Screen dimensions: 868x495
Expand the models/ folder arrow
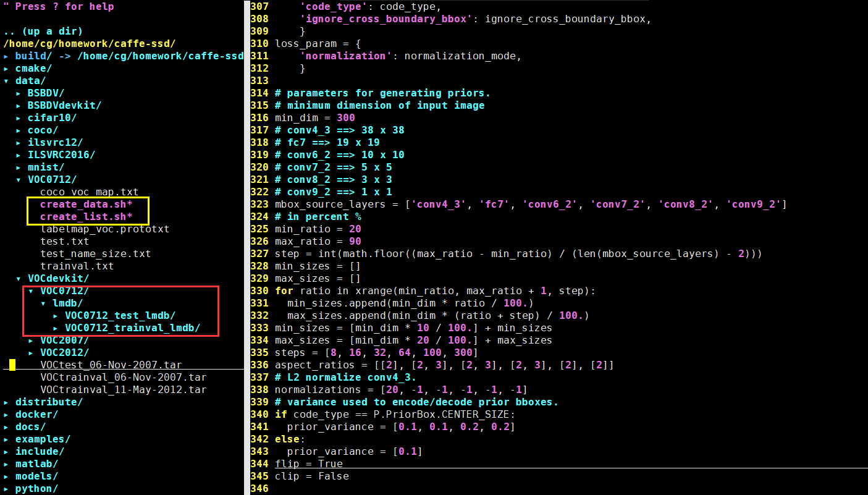pos(6,476)
